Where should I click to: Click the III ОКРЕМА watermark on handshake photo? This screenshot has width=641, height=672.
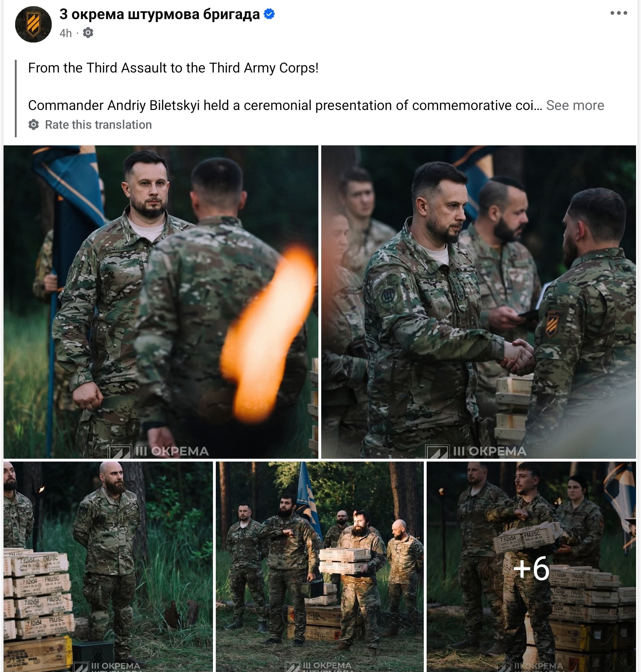476,451
